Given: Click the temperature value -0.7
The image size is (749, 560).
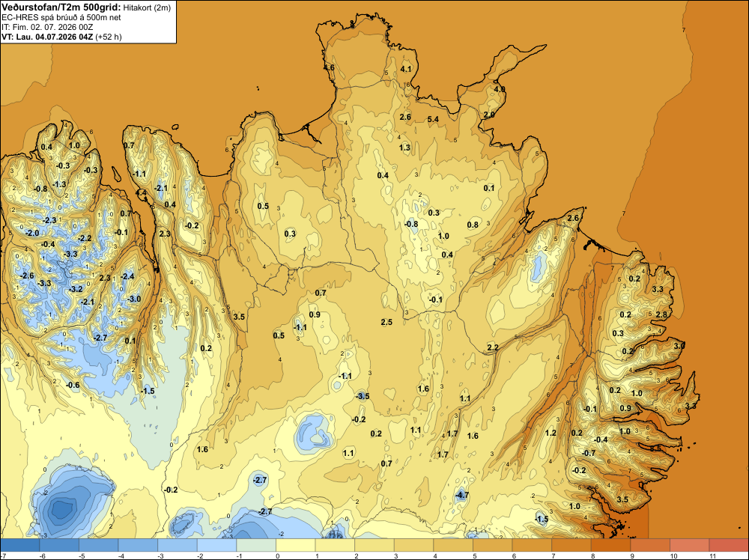Looking at the screenshot, I should point(589,453).
